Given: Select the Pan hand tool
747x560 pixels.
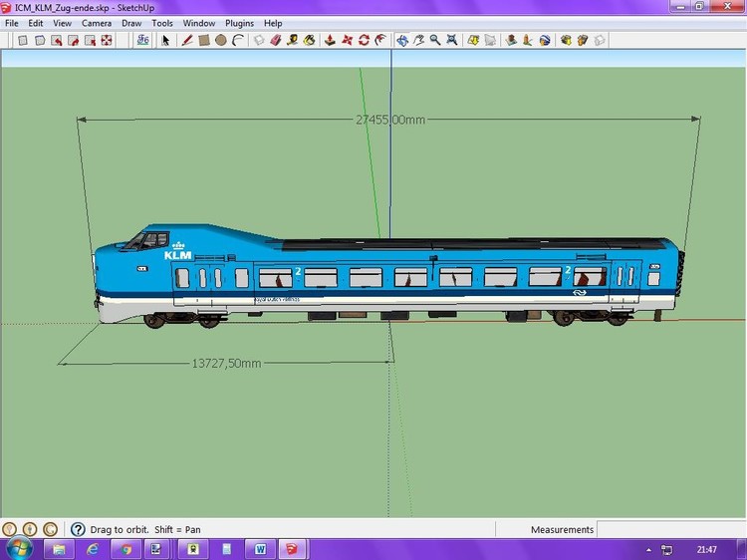Looking at the screenshot, I should (418, 41).
